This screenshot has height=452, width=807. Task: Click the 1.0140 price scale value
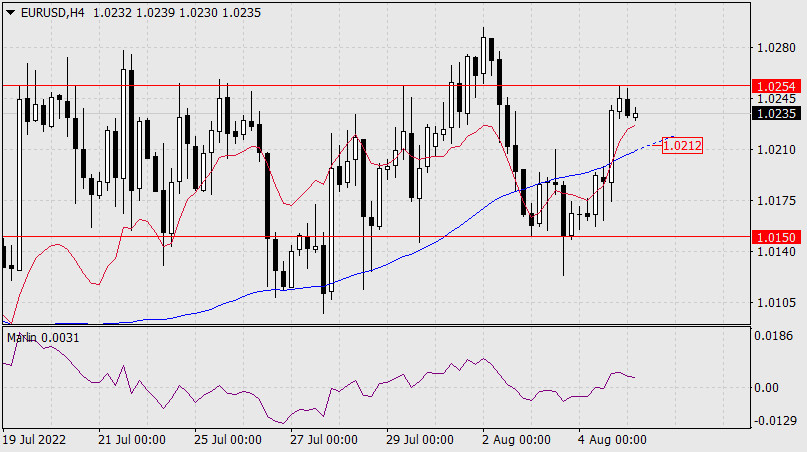[776, 251]
